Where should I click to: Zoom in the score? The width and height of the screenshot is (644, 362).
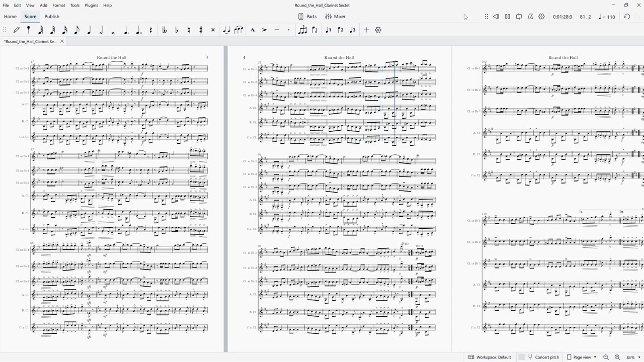[617, 357]
